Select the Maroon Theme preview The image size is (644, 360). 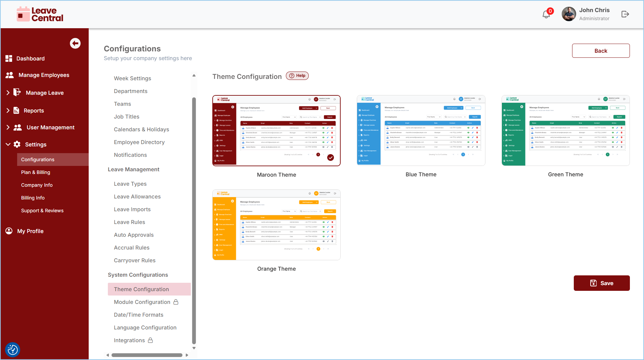(x=276, y=131)
